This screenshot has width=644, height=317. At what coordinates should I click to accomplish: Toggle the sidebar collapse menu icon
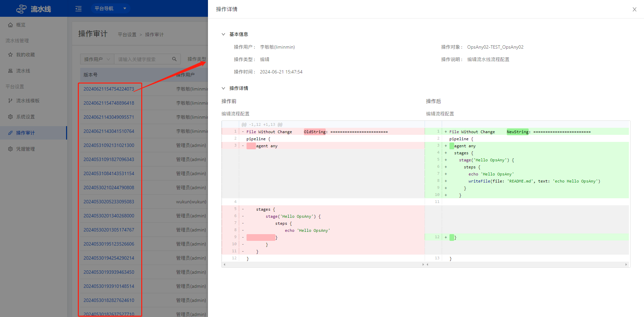(78, 9)
